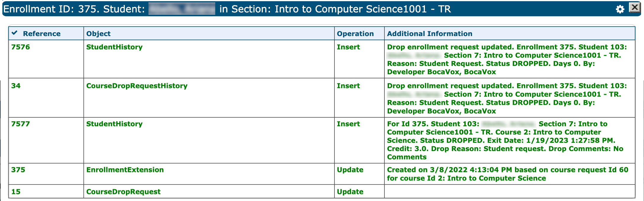644x201 pixels.
Task: Select the CourseDropRequestHistory object
Action: 137,86
